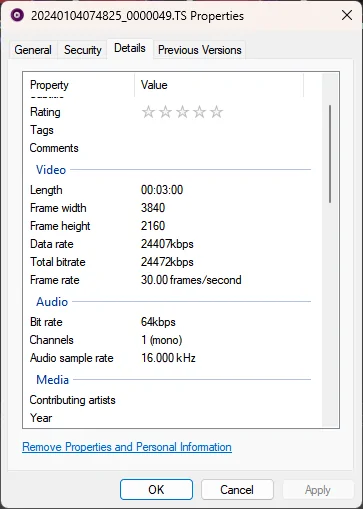Click the Audio sample rate label
Screen dimensions: 363x509
[x=72, y=358]
